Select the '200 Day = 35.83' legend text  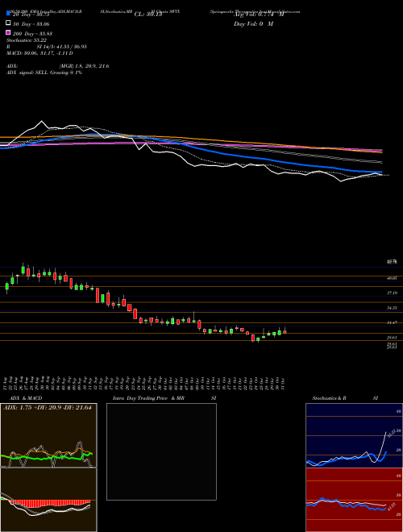32,34
